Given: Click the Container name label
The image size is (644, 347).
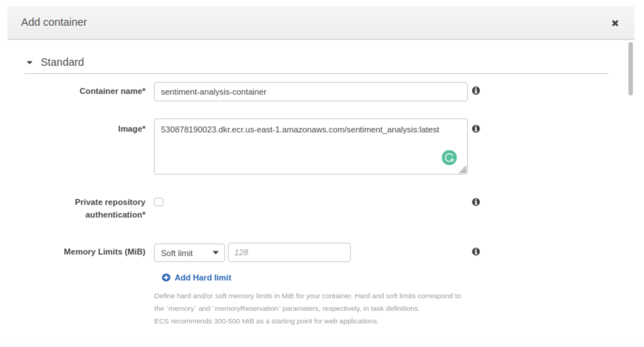Looking at the screenshot, I should pos(112,91).
